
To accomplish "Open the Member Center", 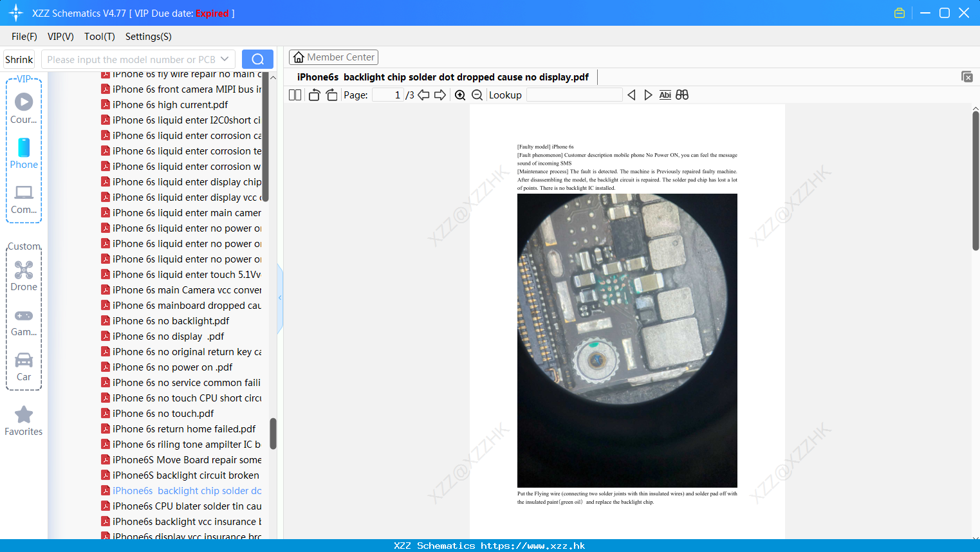I will point(333,57).
